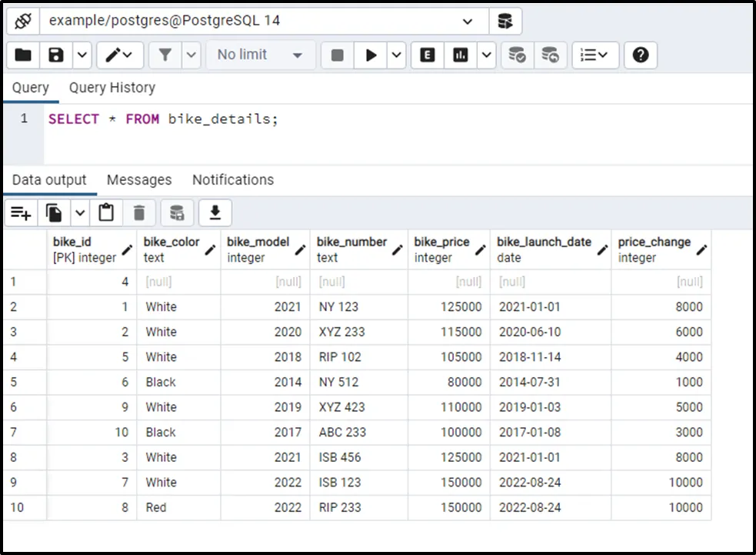Click the connection status icon
Image resolution: width=756 pixels, height=555 pixels.
pos(23,21)
